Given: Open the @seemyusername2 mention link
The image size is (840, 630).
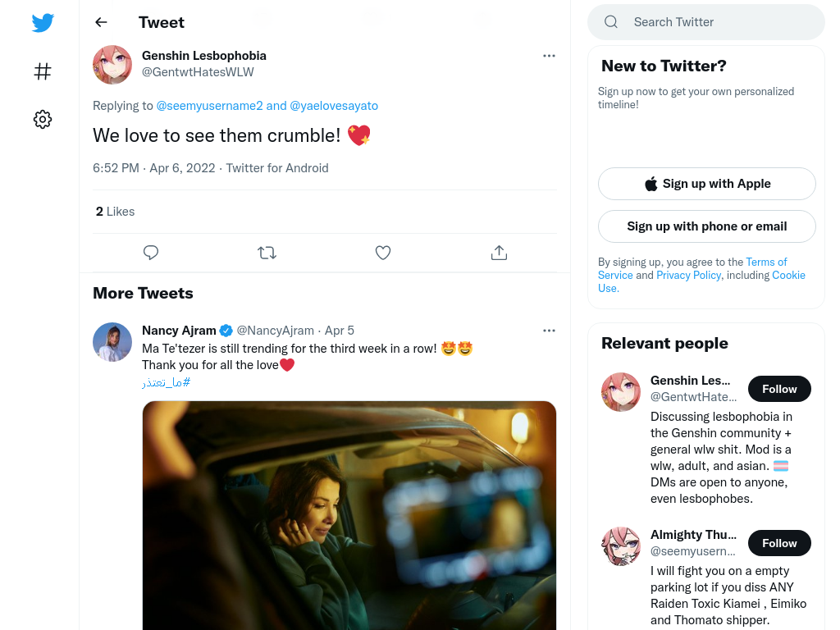Looking at the screenshot, I should pos(209,106).
